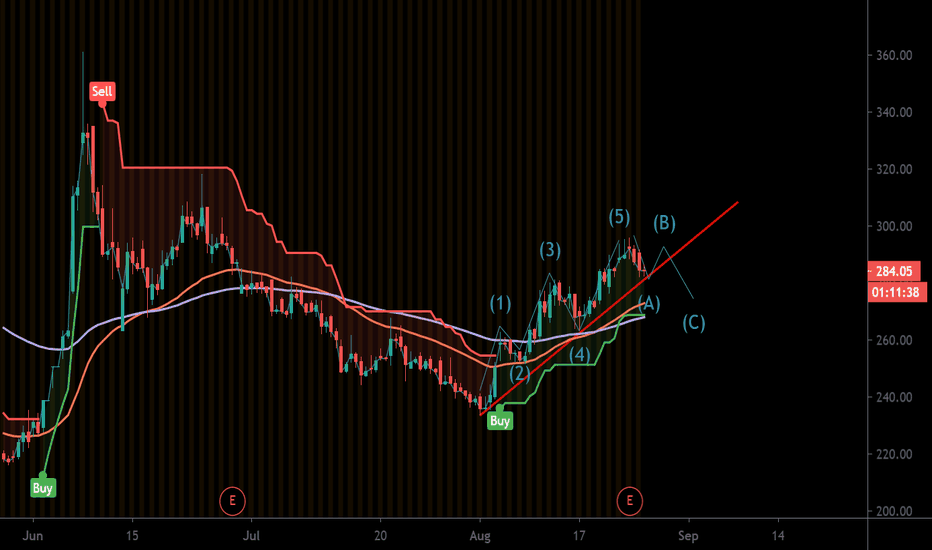Screen dimensions: 932x550
Task: Click the Sep date axis label
Action: (x=688, y=536)
